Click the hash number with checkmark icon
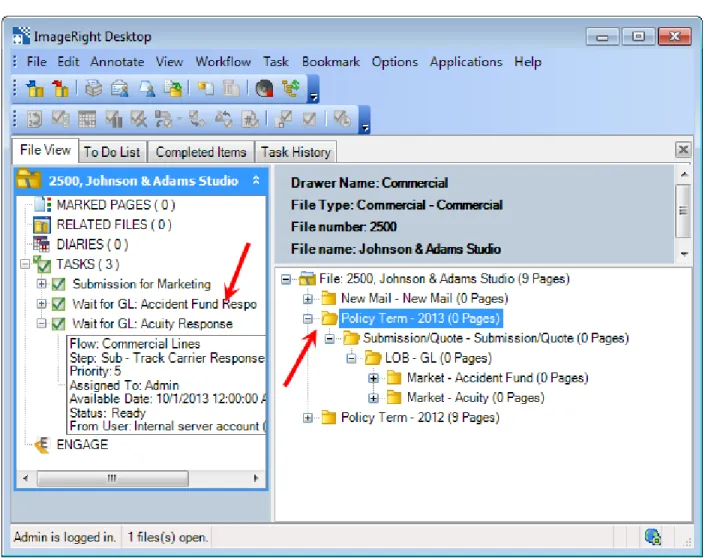Image resolution: width=705 pixels, height=558 pixels. [250, 120]
